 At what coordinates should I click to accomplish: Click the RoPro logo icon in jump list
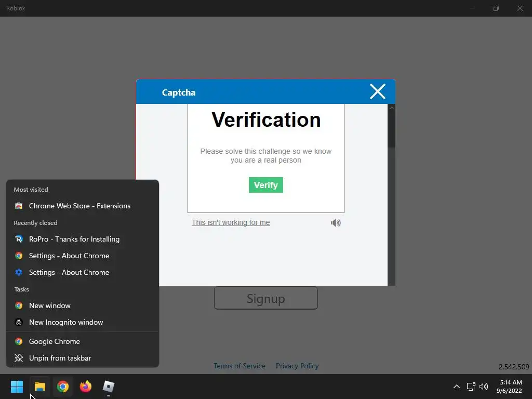tap(19, 239)
